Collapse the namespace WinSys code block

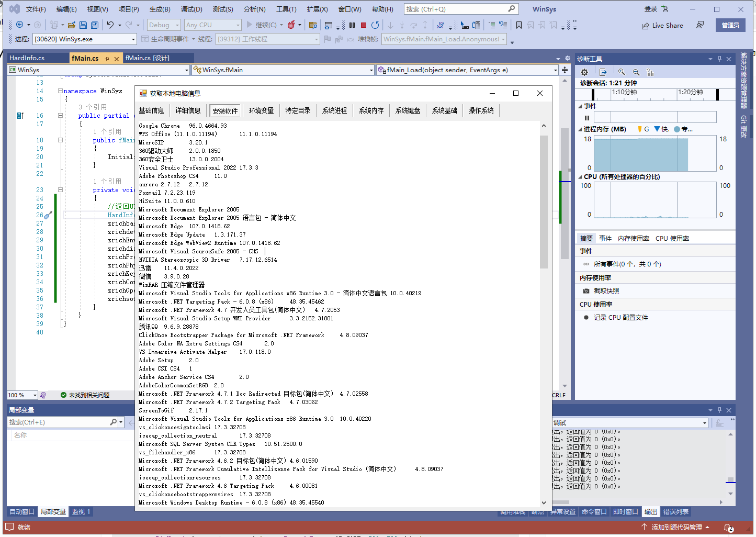click(60, 91)
